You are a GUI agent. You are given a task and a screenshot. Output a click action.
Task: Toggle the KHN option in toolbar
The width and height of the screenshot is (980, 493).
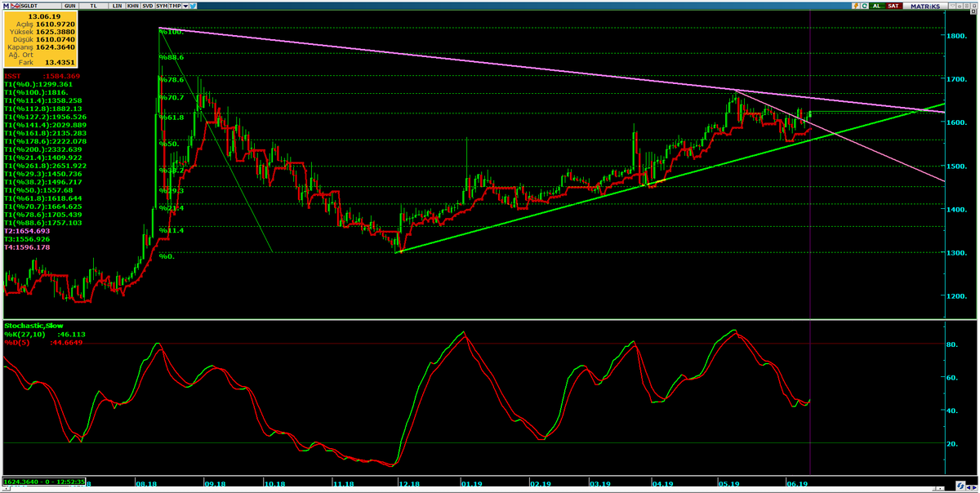tap(133, 6)
